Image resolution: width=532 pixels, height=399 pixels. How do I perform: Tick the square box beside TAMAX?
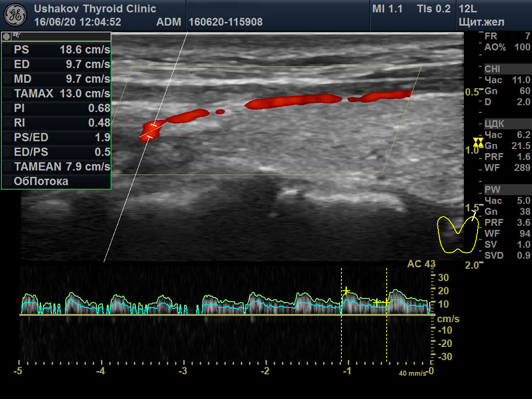pos(7,94)
